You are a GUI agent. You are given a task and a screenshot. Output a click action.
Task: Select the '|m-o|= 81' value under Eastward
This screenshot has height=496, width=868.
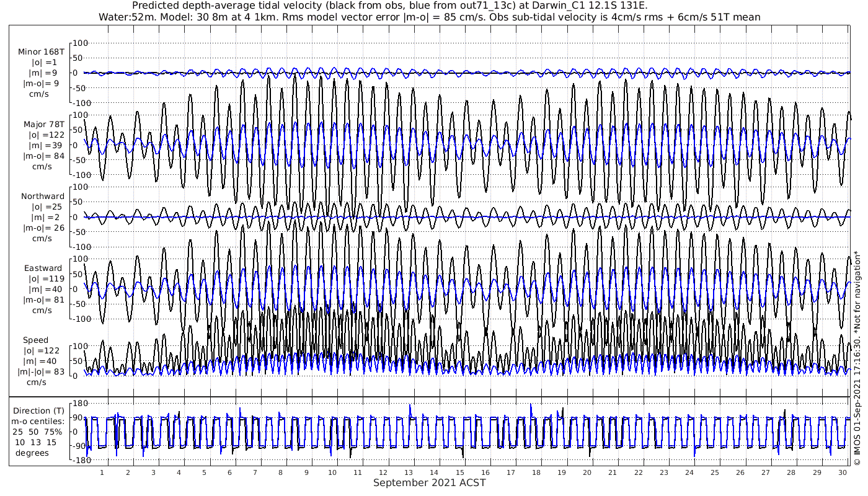click(x=43, y=300)
